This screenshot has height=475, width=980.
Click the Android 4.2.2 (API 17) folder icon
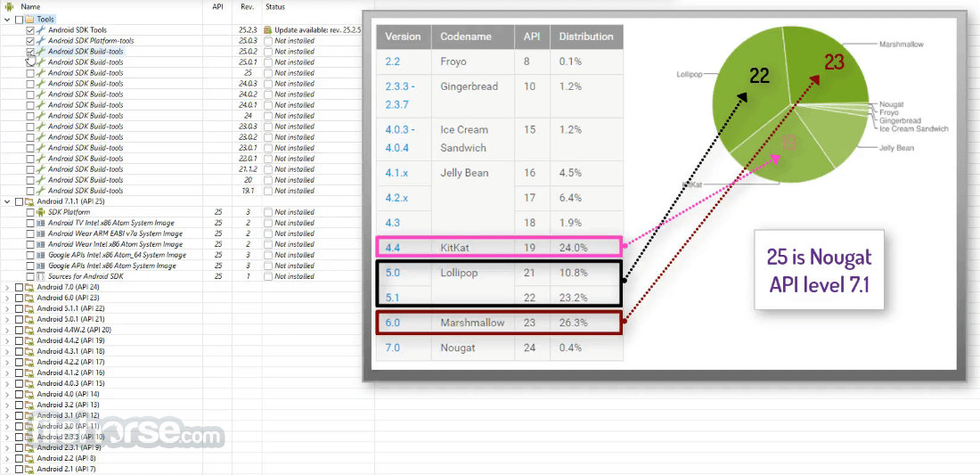[x=29, y=362]
